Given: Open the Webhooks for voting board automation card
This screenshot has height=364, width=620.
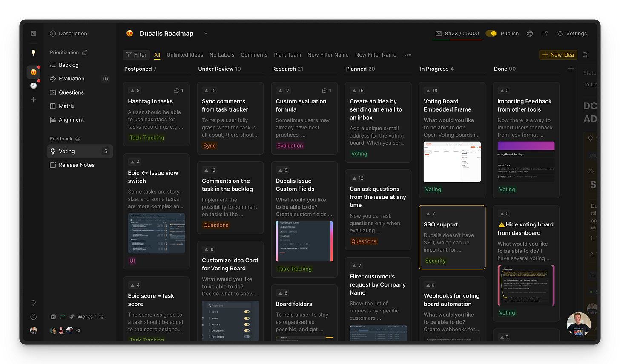Looking at the screenshot, I should [452, 309].
